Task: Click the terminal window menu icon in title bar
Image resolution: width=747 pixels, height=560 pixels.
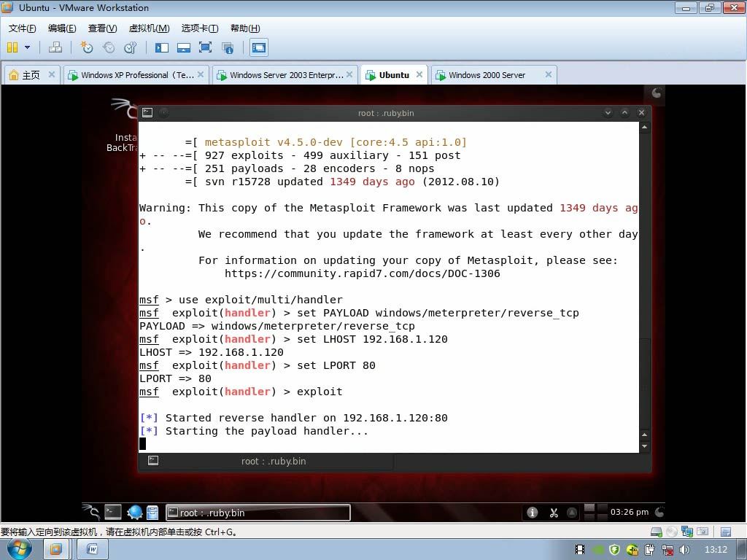Action: [x=147, y=112]
